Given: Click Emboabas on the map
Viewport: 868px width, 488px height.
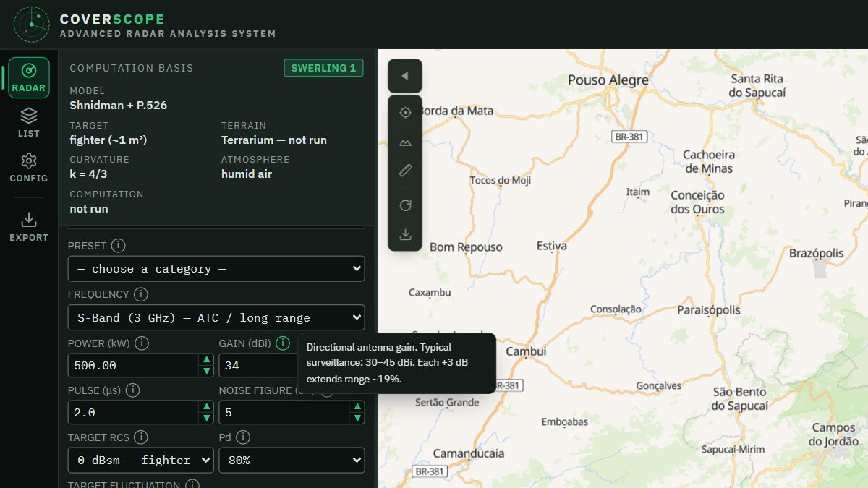Looking at the screenshot, I should [x=565, y=421].
